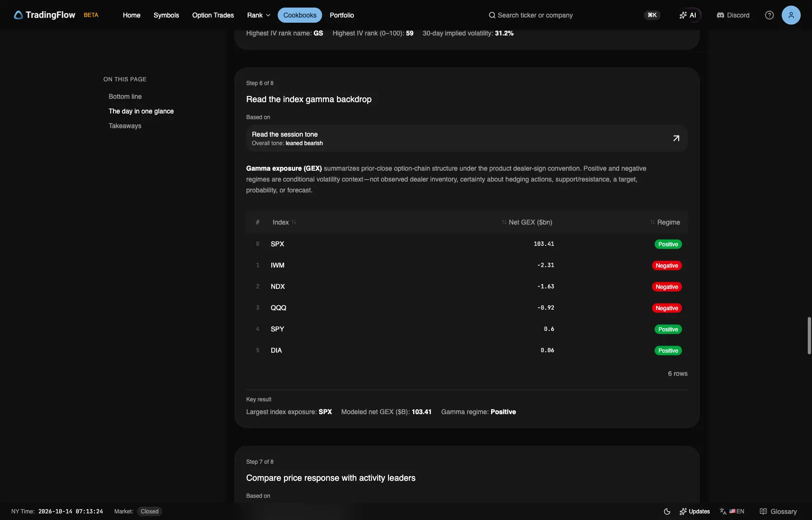Jump to the Takeaways section
Viewport: 812px width, 520px height.
point(125,126)
